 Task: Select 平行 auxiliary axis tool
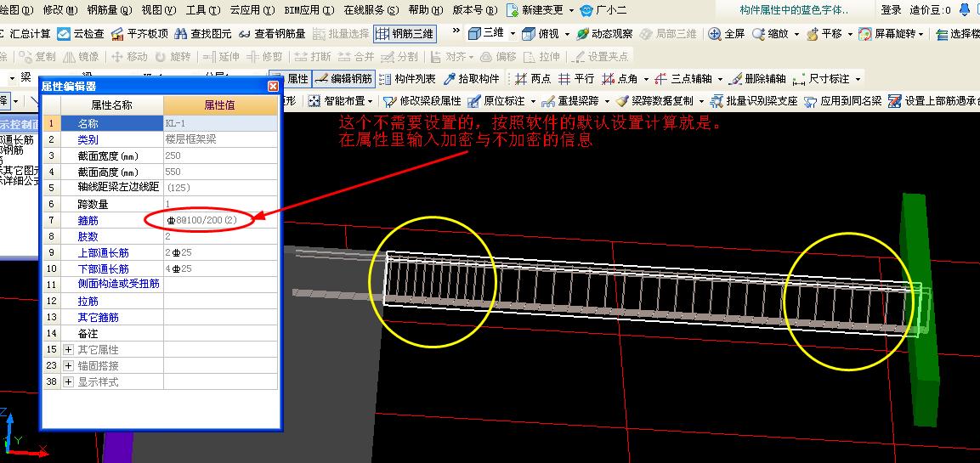coord(576,79)
